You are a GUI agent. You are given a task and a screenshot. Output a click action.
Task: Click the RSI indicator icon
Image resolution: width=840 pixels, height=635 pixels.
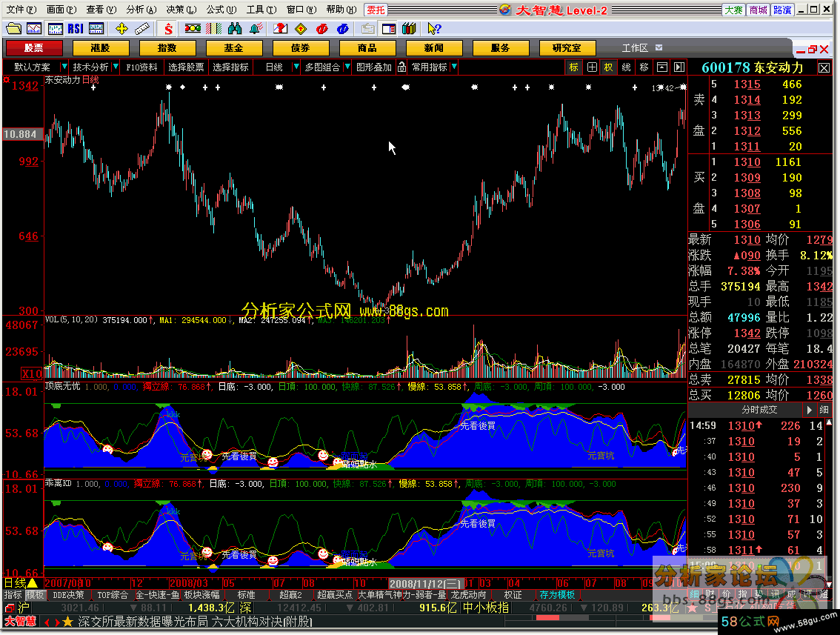76,28
